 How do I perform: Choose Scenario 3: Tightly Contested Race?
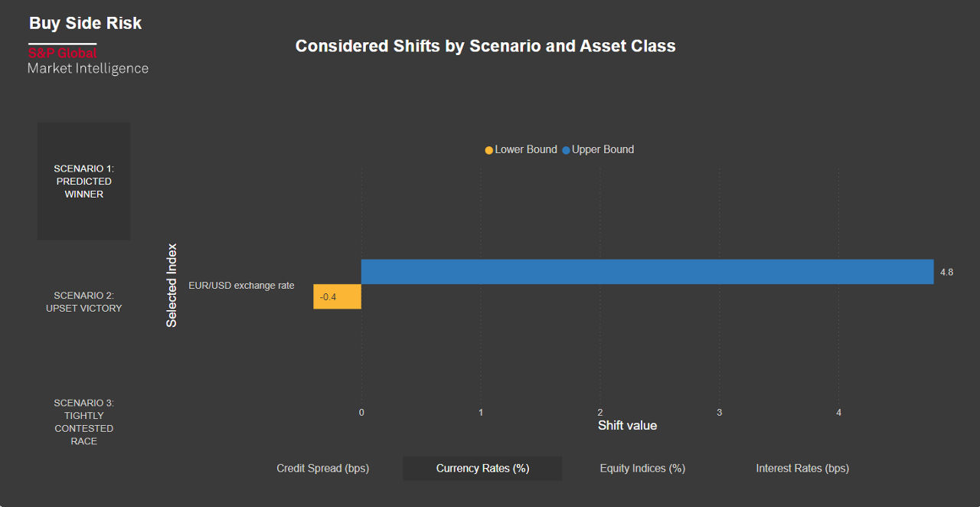click(x=83, y=422)
